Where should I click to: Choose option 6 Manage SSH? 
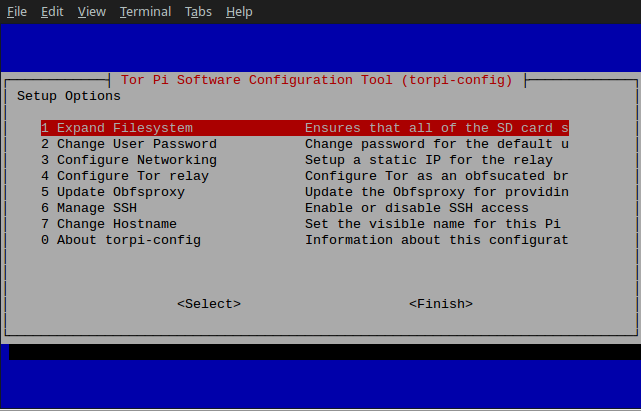305,208
